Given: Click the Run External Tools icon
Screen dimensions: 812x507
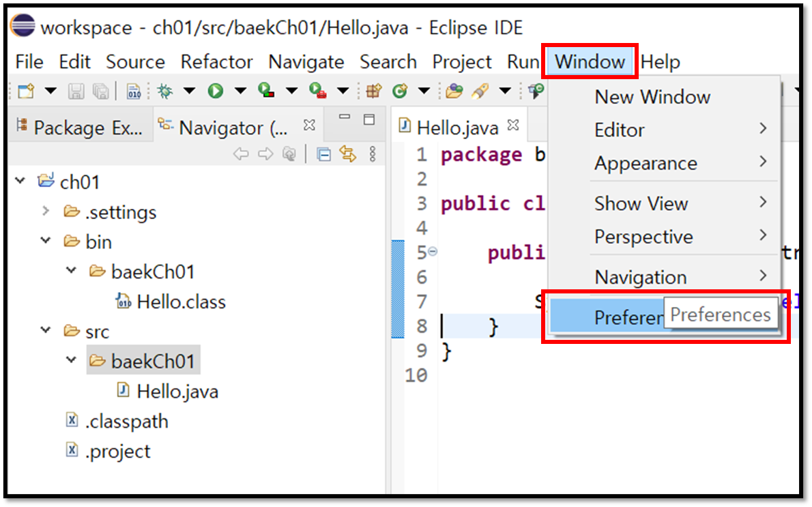Looking at the screenshot, I should click(317, 91).
